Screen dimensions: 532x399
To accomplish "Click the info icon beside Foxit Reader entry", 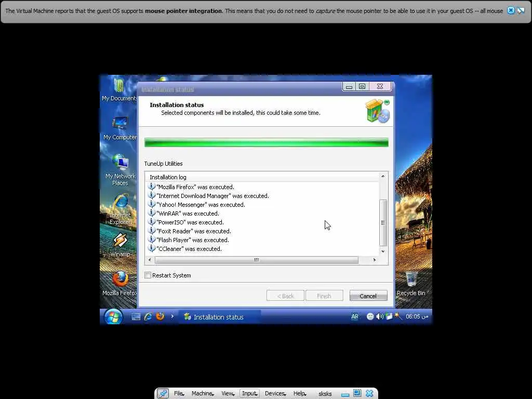I will (152, 230).
